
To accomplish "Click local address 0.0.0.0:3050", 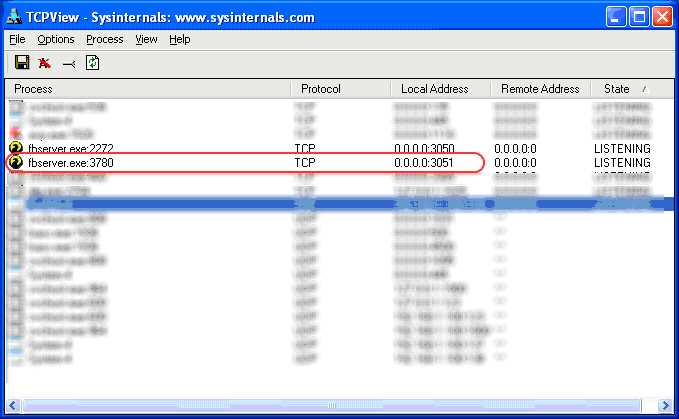I will click(x=424, y=148).
